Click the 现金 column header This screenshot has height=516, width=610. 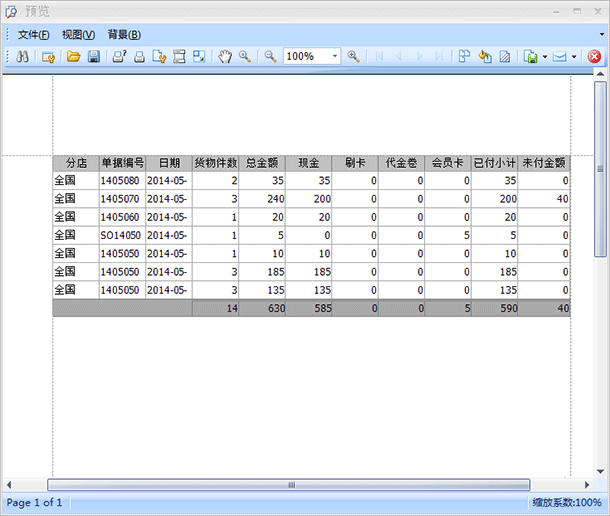pos(309,163)
